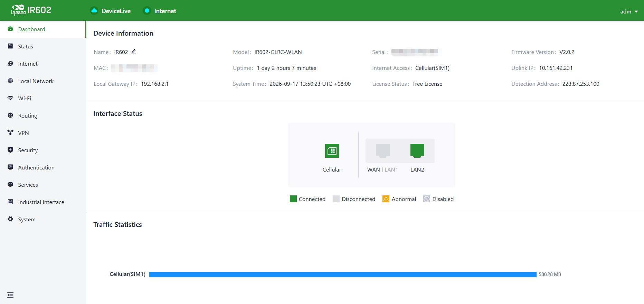Viewport: 644px width, 304px height.
Task: Click the Local Network globe icon
Action: coord(10,81)
